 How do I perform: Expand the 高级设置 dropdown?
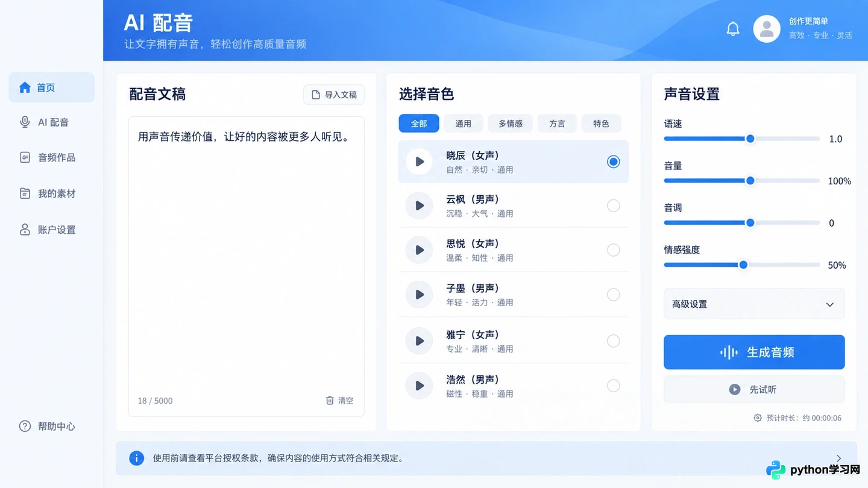pos(754,304)
